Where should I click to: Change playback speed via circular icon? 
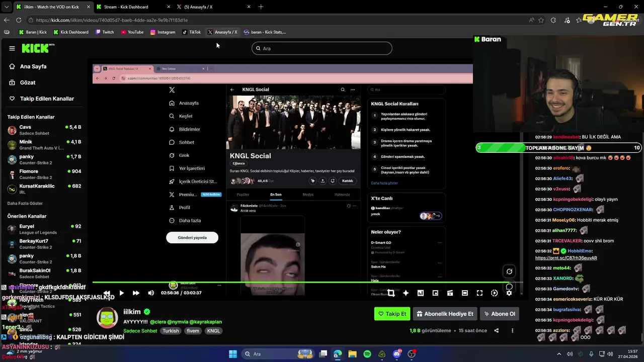click(494, 293)
